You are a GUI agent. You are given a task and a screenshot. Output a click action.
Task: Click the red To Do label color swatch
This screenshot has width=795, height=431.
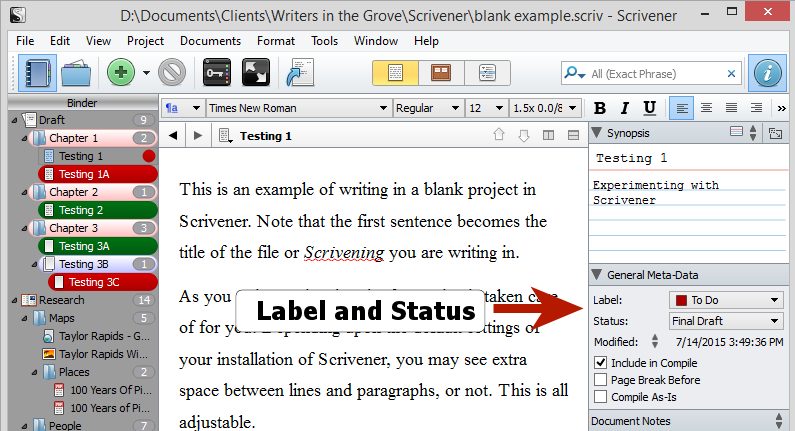point(680,300)
